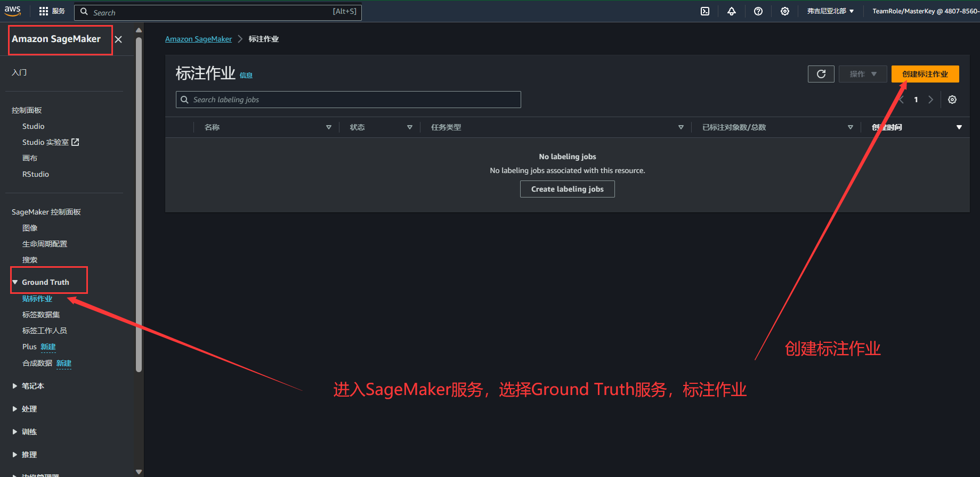Viewport: 980px width, 477px height.
Task: Open 标签工作人员 under Ground Truth
Action: [45, 331]
